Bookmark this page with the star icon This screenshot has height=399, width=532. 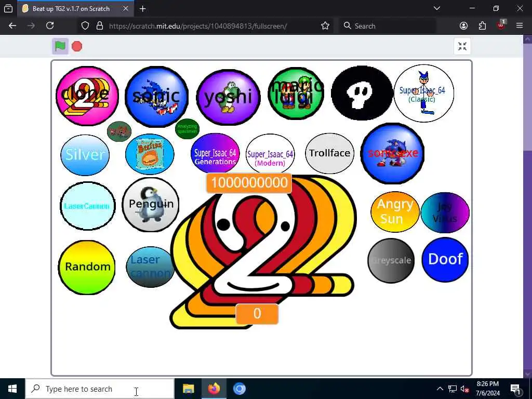point(325,26)
